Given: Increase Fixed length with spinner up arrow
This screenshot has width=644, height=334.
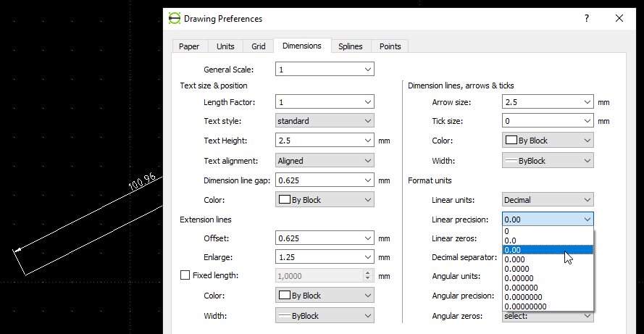Looking at the screenshot, I should coord(368,272).
